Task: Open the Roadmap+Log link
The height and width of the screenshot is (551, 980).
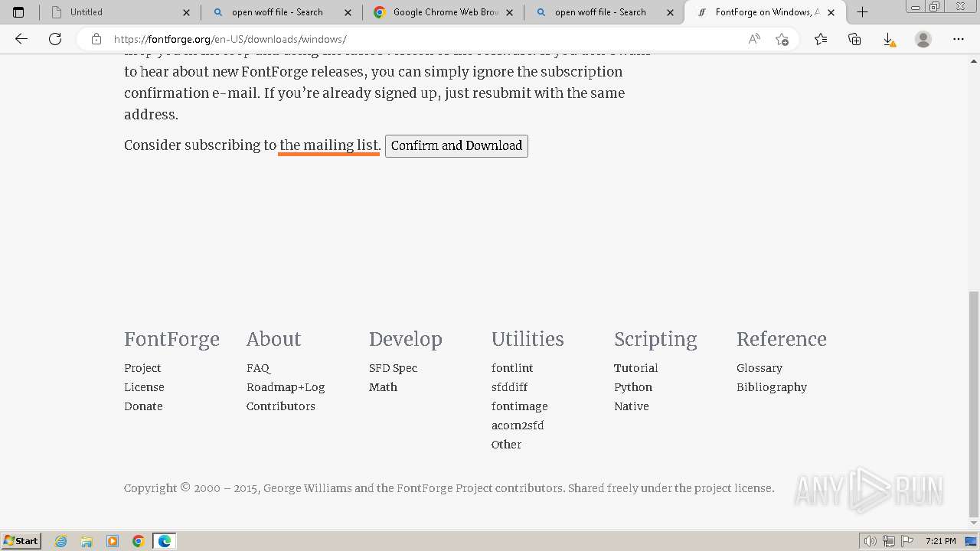Action: click(x=286, y=387)
